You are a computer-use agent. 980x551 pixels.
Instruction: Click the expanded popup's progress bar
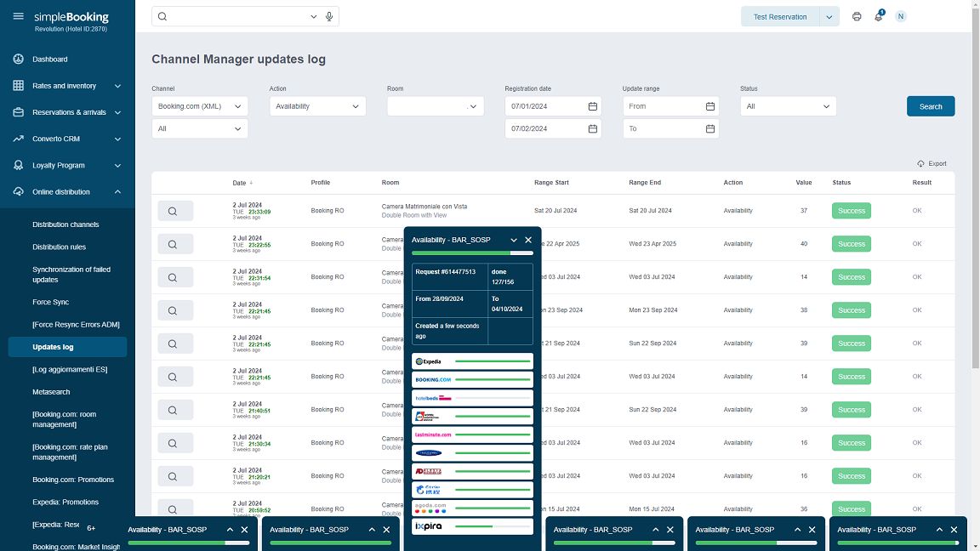(472, 253)
